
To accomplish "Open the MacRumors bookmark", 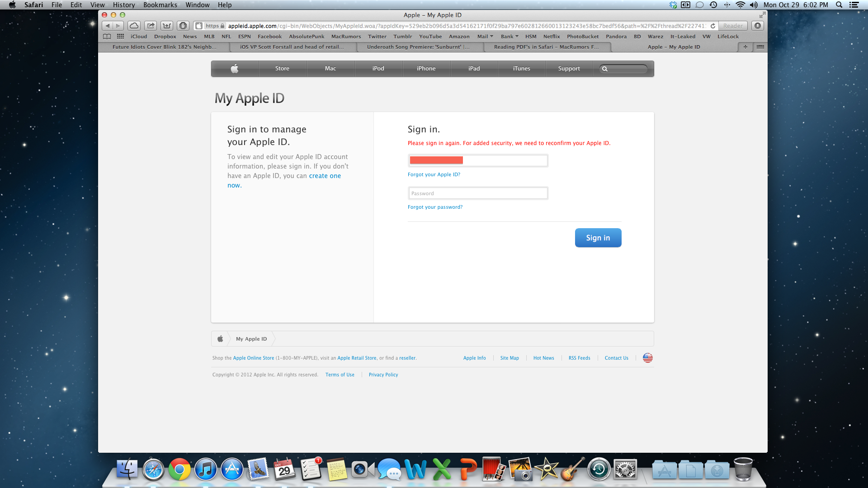I will 346,37.
